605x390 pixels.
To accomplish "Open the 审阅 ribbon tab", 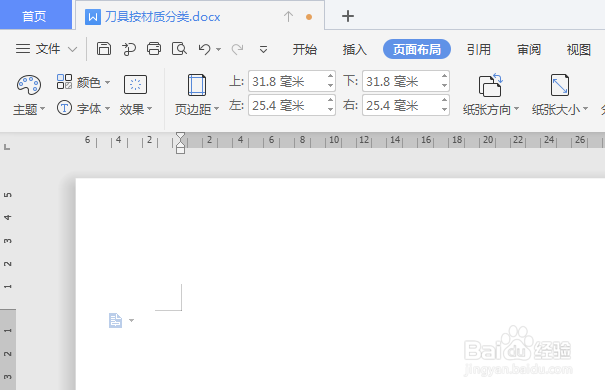I will [529, 49].
